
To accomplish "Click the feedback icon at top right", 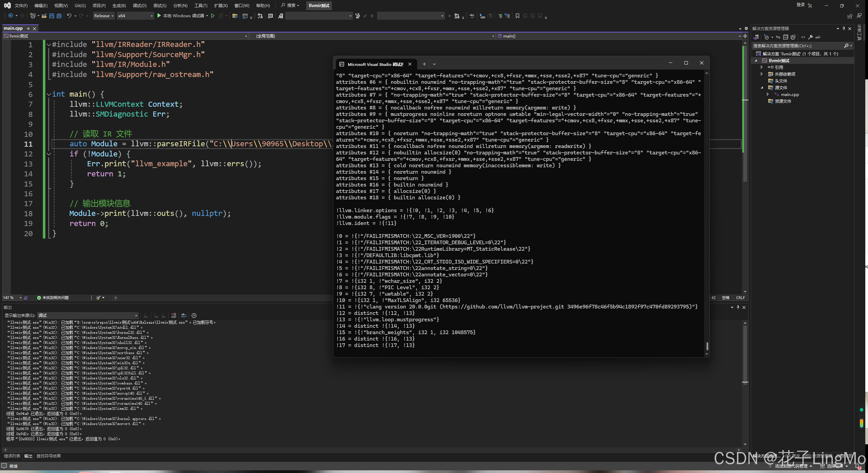I will click(860, 16).
